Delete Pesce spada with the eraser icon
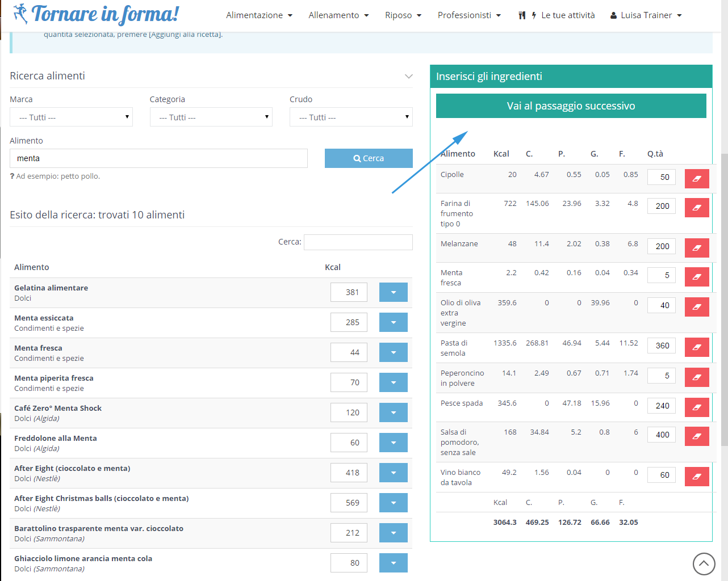 pyautogui.click(x=696, y=407)
